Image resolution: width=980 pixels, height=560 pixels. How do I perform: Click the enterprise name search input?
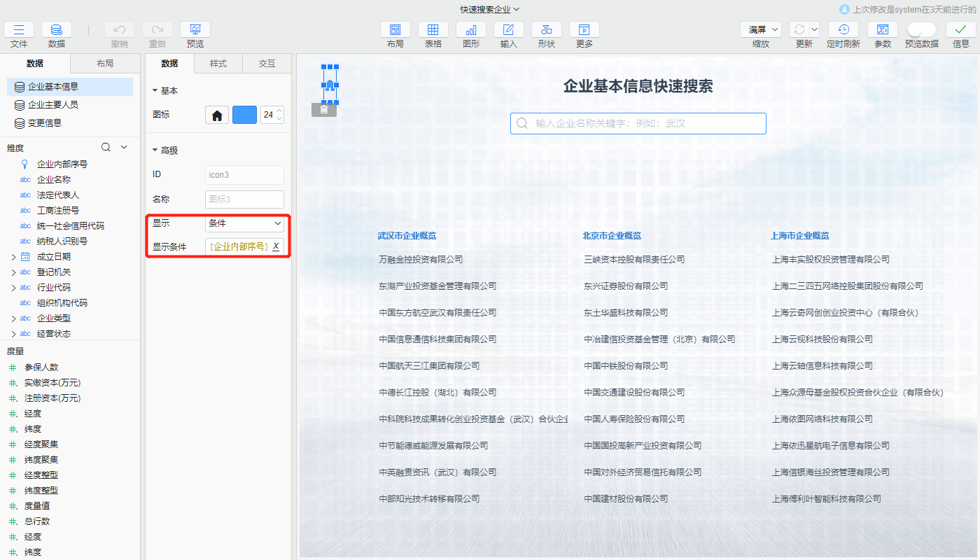point(638,123)
